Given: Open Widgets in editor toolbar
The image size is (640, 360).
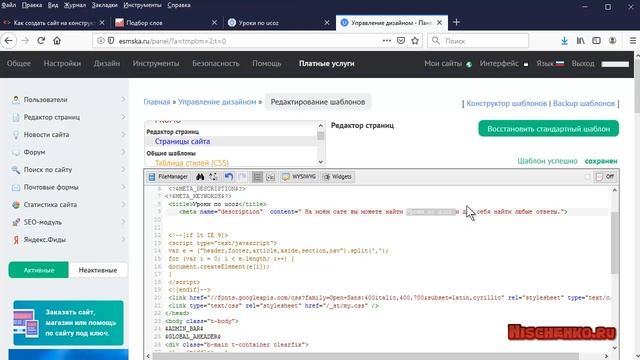Looking at the screenshot, I should tap(337, 177).
